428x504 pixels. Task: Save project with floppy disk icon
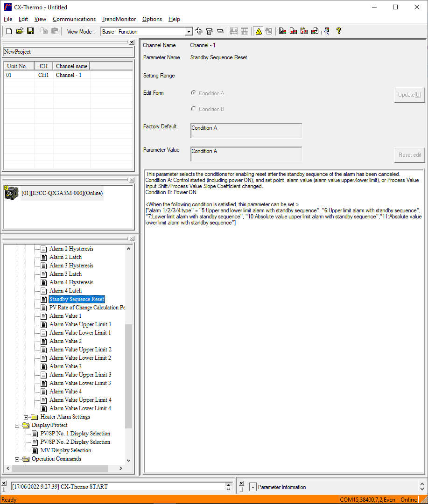(30, 31)
